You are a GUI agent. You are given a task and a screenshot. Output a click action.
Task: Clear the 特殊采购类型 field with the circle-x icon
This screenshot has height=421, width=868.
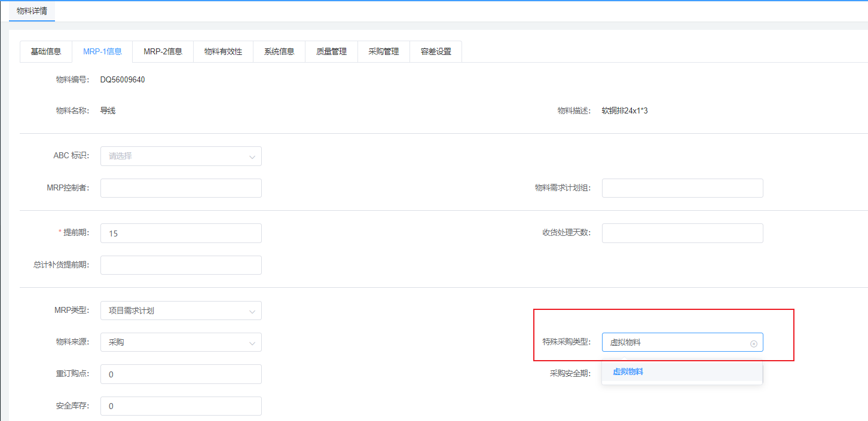pyautogui.click(x=753, y=343)
